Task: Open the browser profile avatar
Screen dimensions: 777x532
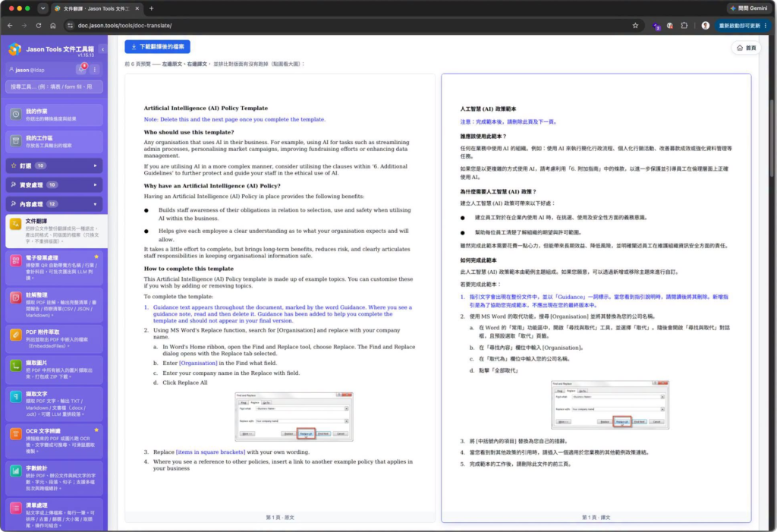Action: point(705,25)
